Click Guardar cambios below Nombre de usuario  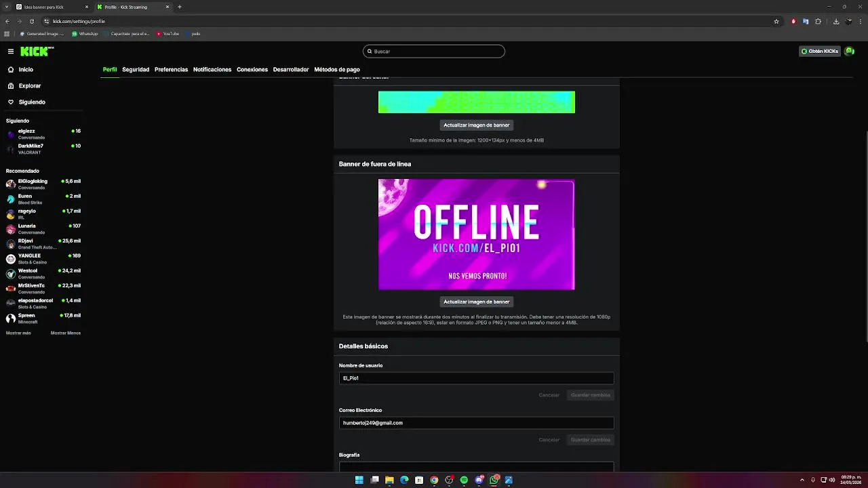(x=591, y=395)
